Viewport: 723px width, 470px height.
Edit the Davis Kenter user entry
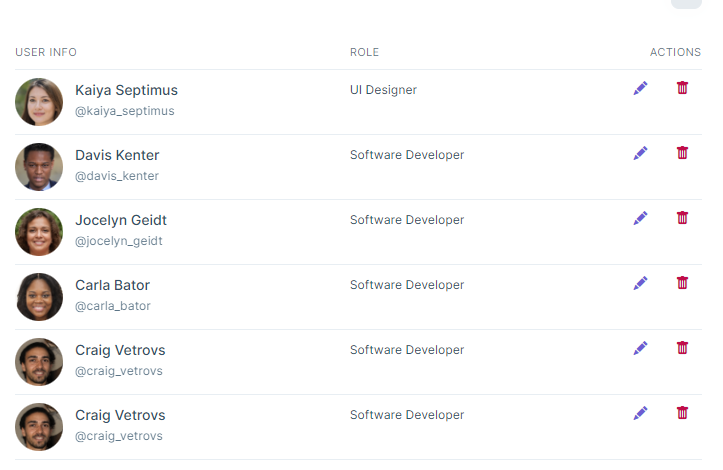[x=640, y=153]
